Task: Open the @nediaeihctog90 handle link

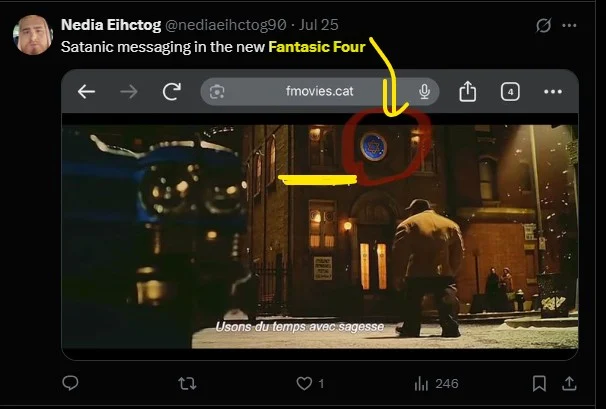Action: (x=226, y=25)
